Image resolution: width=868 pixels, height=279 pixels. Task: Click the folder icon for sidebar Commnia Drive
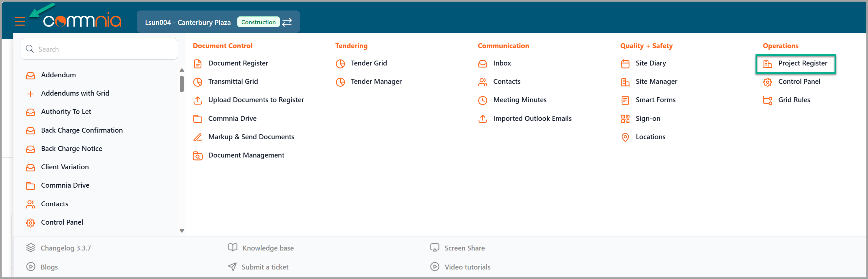point(30,186)
